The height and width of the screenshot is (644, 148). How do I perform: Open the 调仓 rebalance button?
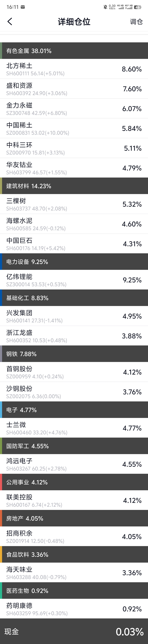tap(136, 22)
